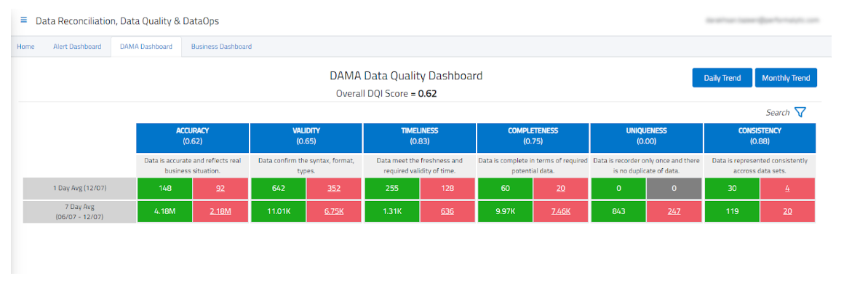Open Timeliness 1 Day failed count 128
868x292 pixels.
447,189
